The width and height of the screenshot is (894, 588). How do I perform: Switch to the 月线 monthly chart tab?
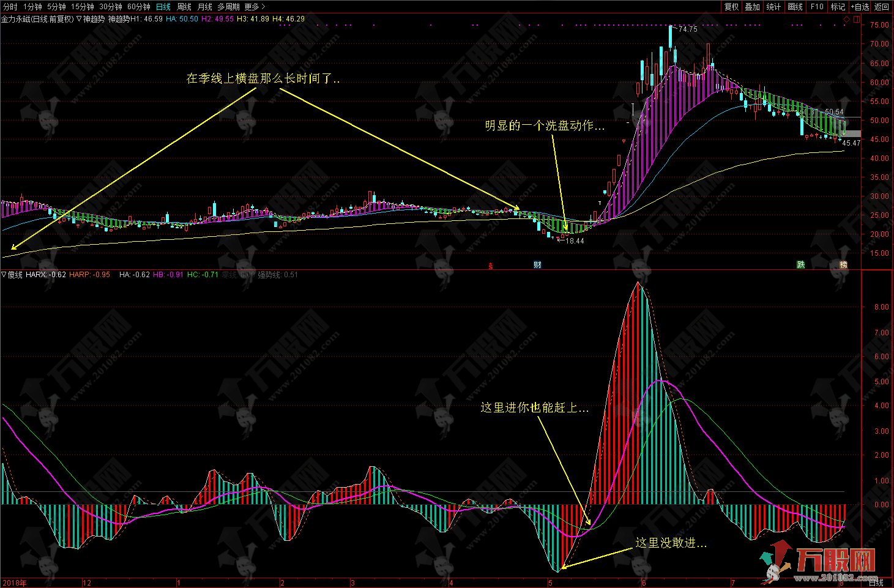point(205,7)
